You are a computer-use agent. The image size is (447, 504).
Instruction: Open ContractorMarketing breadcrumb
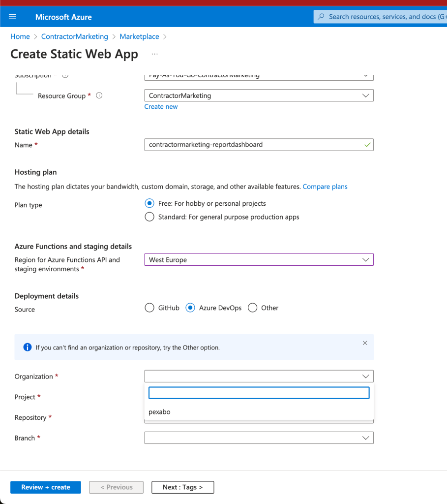[75, 36]
